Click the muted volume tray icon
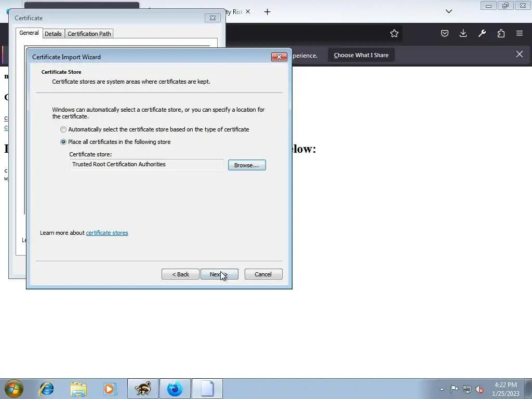 [x=480, y=389]
